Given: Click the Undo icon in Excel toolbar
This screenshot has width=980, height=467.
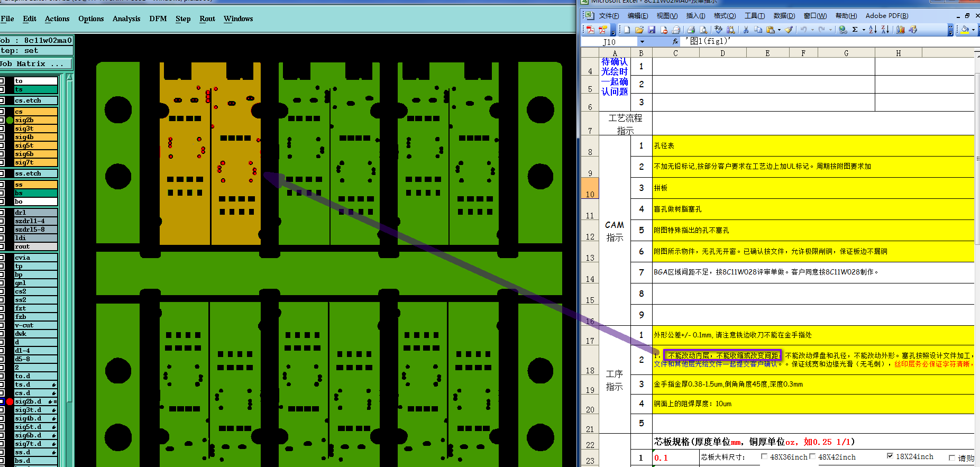Looking at the screenshot, I should tap(803, 30).
